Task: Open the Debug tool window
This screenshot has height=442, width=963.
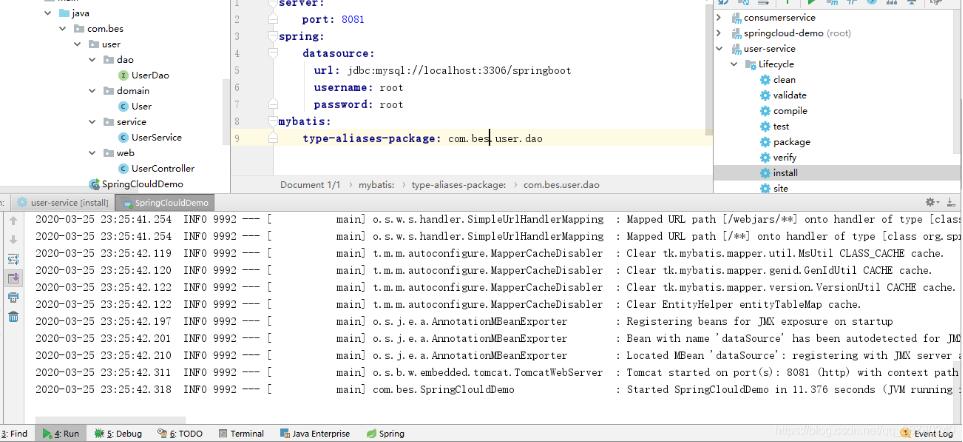Action: tap(118, 434)
